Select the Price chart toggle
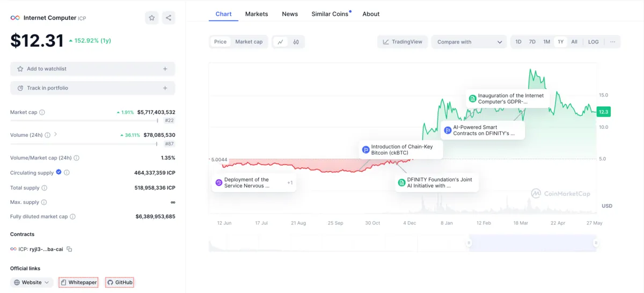The image size is (644, 293). pyautogui.click(x=221, y=42)
